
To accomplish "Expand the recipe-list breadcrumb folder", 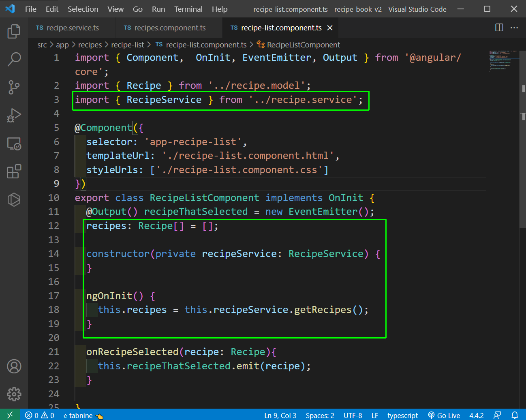I will click(128, 45).
